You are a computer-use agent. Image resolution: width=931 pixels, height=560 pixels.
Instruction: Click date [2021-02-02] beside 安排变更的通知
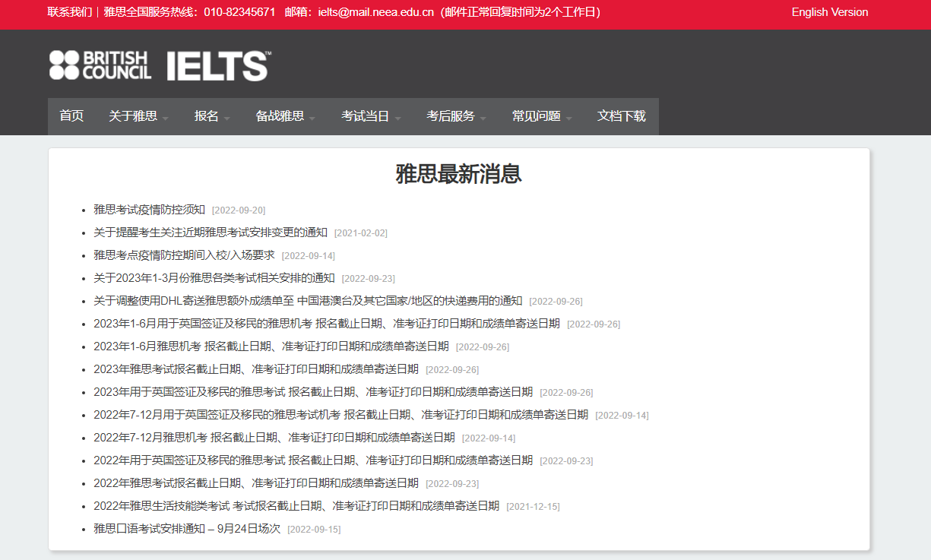coord(361,233)
